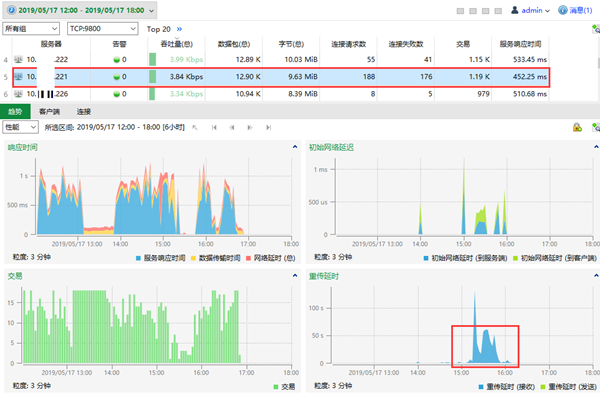Open the admin account menu arrow

click(x=547, y=11)
